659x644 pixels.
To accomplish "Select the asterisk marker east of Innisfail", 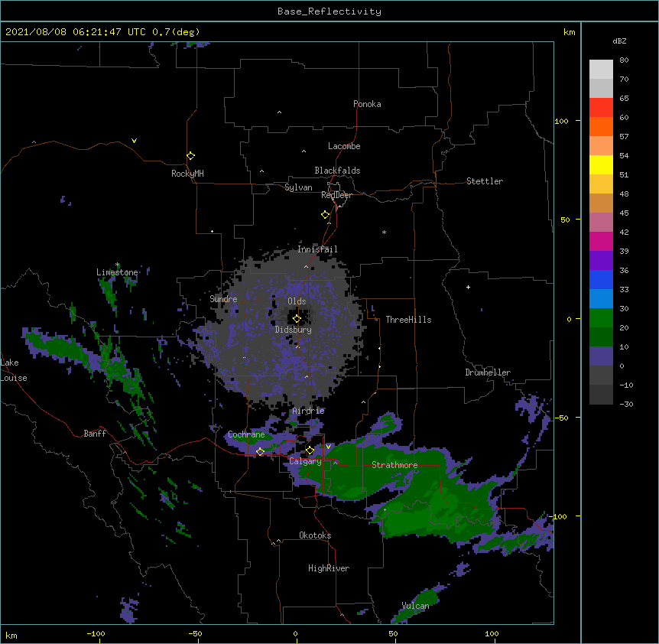I will pyautogui.click(x=384, y=232).
